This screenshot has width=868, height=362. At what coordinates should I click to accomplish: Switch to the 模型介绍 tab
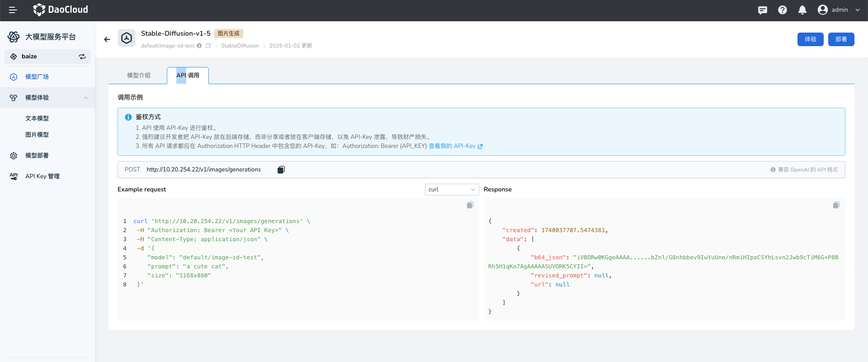click(139, 76)
